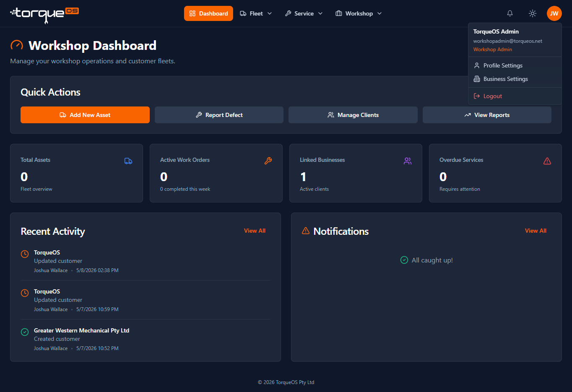This screenshot has height=392, width=572.
Task: Click the Fleet truck icon in navbar
Action: 243,13
